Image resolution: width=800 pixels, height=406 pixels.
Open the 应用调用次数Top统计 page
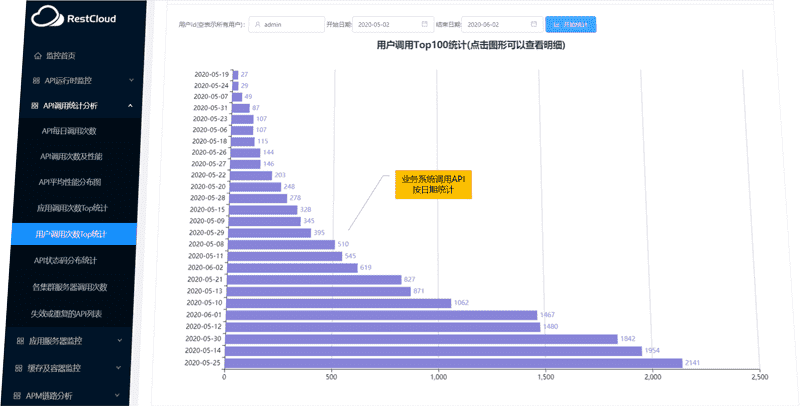pyautogui.click(x=72, y=208)
